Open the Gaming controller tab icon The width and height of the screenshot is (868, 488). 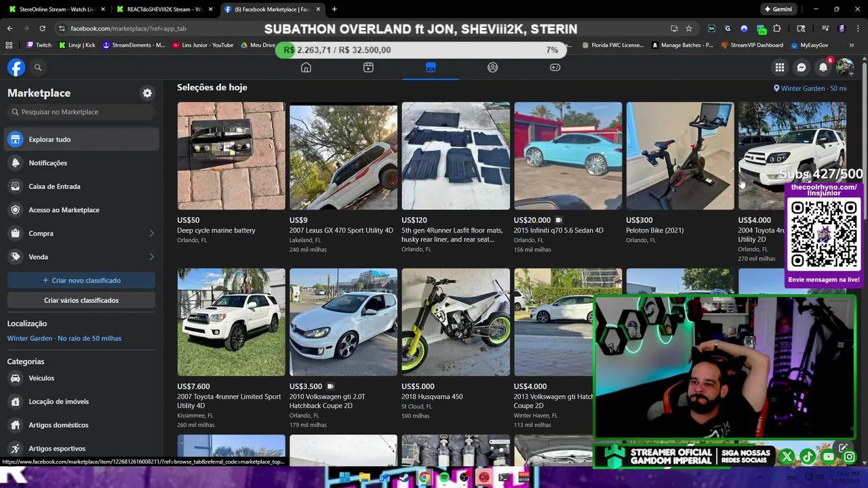[x=555, y=67]
